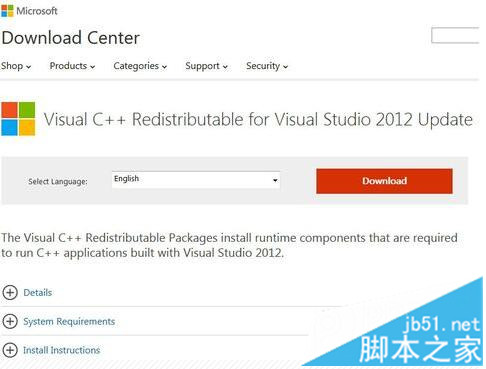Open the Details link

(38, 293)
